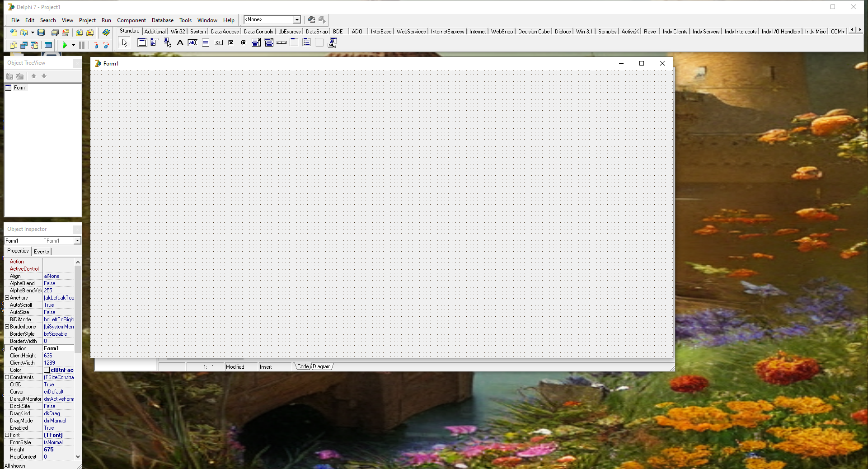Move item up in Object TreeView

(x=33, y=76)
